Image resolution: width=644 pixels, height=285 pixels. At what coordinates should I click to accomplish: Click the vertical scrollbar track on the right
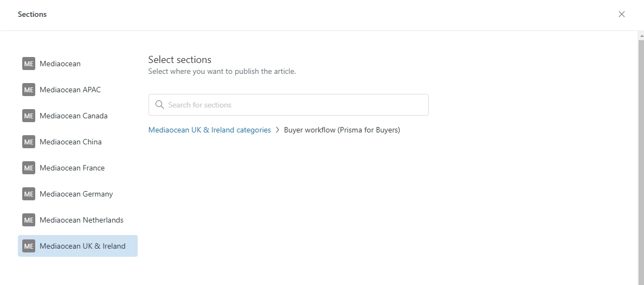[x=641, y=163]
